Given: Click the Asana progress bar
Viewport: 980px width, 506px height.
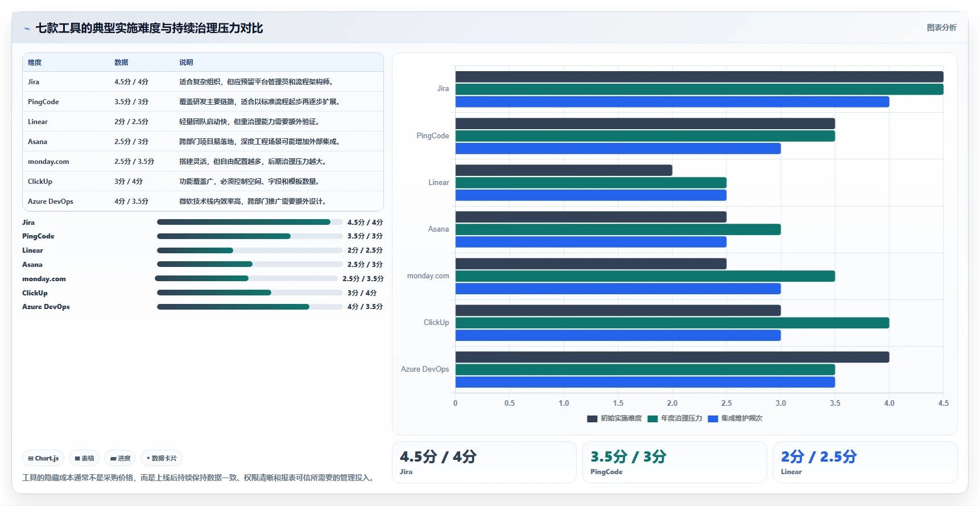Looking at the screenshot, I should pyautogui.click(x=250, y=264).
